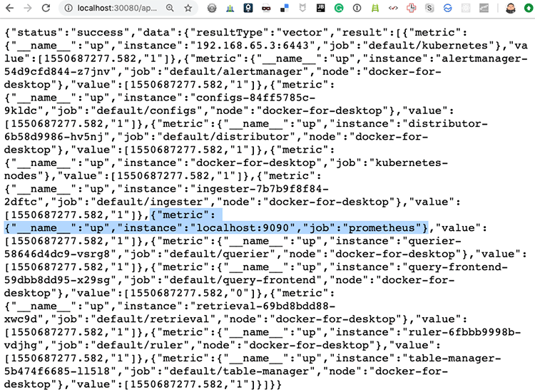Open the Chrome profile avatar
The width and height of the screenshot is (535, 392).
tap(511, 8)
